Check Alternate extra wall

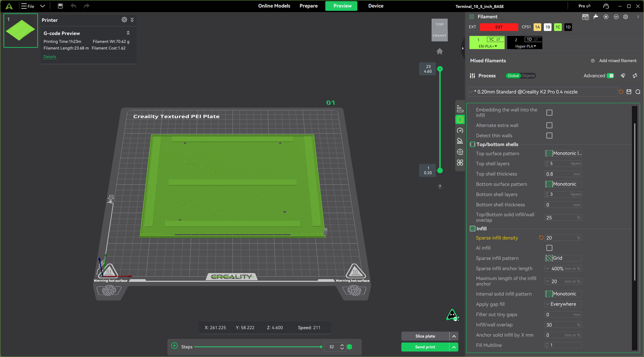point(549,125)
